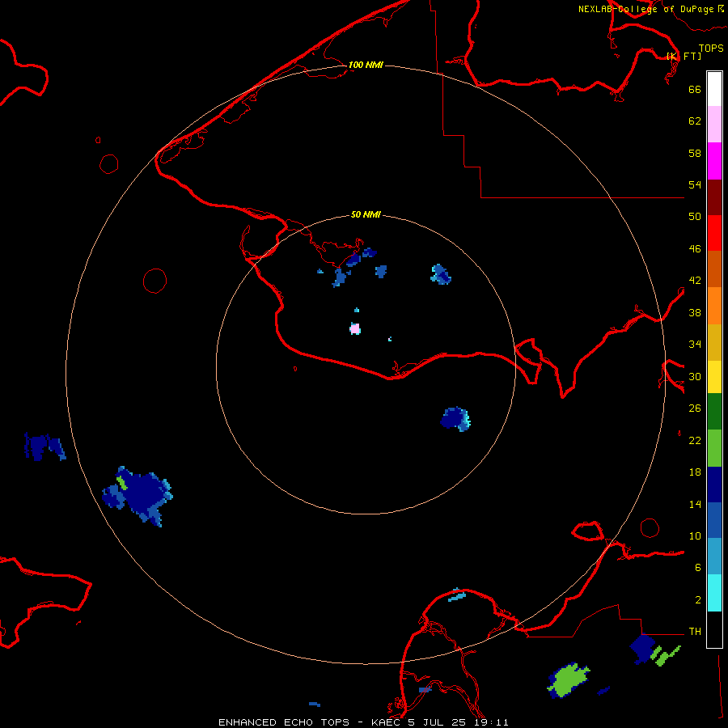Select the navy legend swatch above 14
728x728 pixels.
(x=714, y=485)
